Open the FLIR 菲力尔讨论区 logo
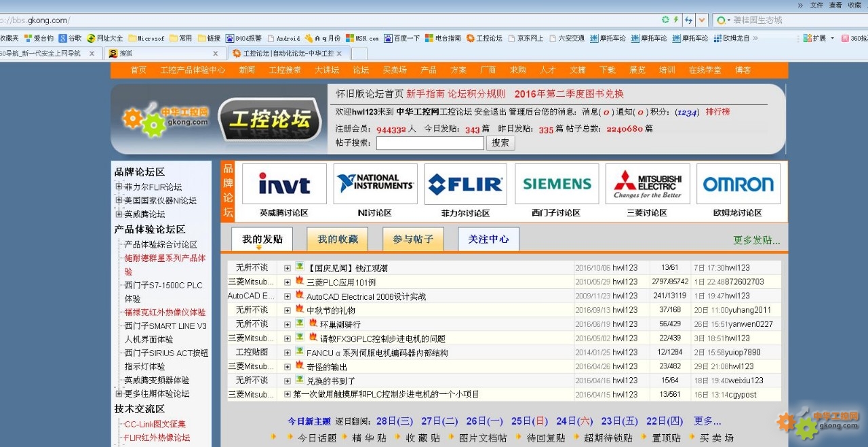868x447 pixels. tap(465, 184)
